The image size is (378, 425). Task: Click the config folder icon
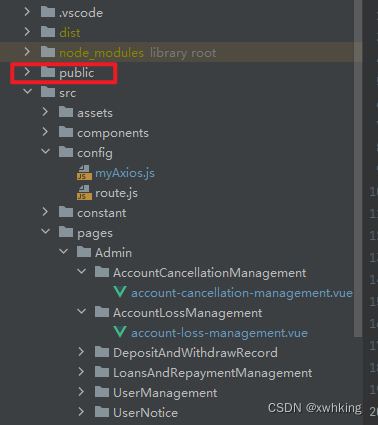coord(66,152)
